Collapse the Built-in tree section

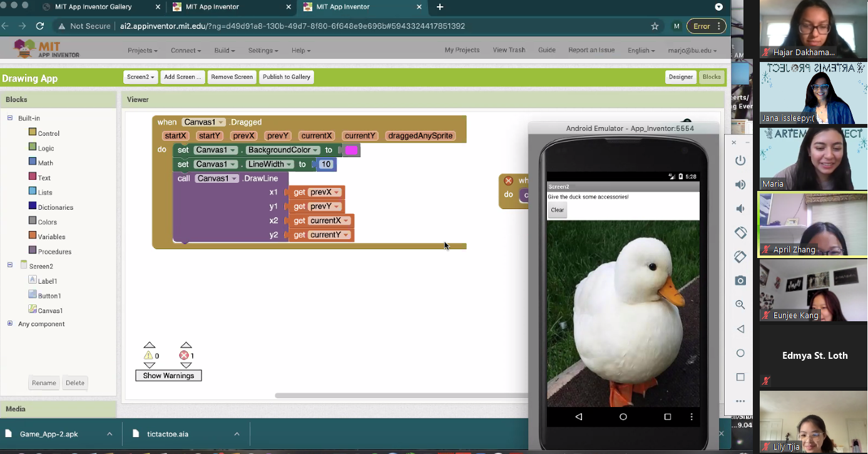[10, 118]
